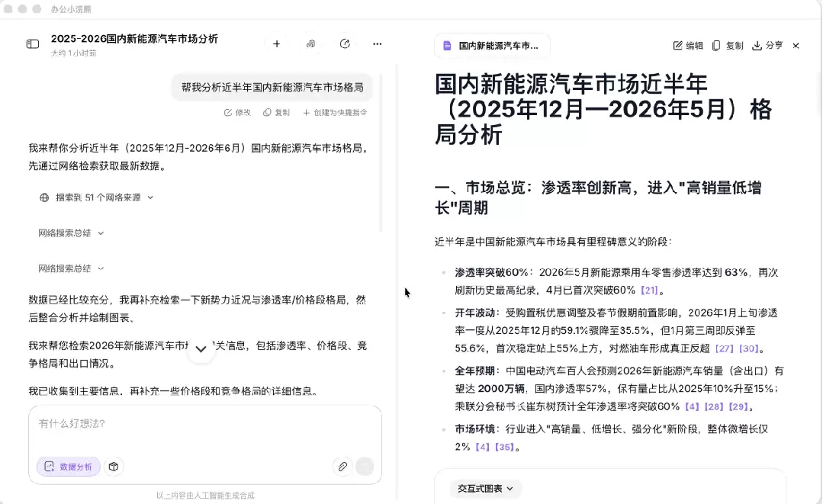Image resolution: width=823 pixels, height=504 pixels.
Task: Focus the 有什么好想法? message input
Action: 204,424
